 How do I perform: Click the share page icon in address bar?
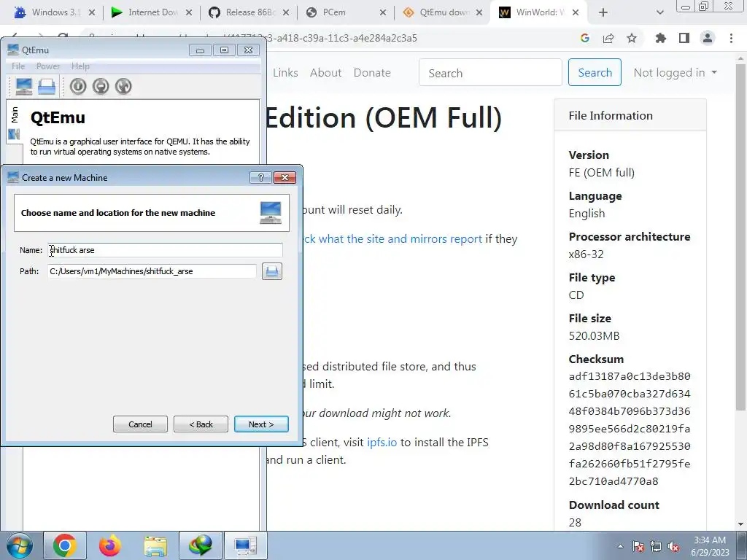(608, 38)
